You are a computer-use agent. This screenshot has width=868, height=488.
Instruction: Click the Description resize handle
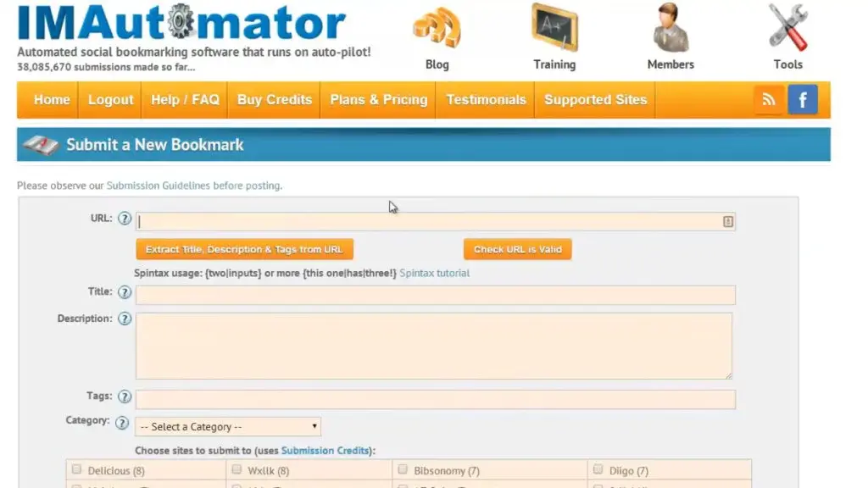click(728, 375)
